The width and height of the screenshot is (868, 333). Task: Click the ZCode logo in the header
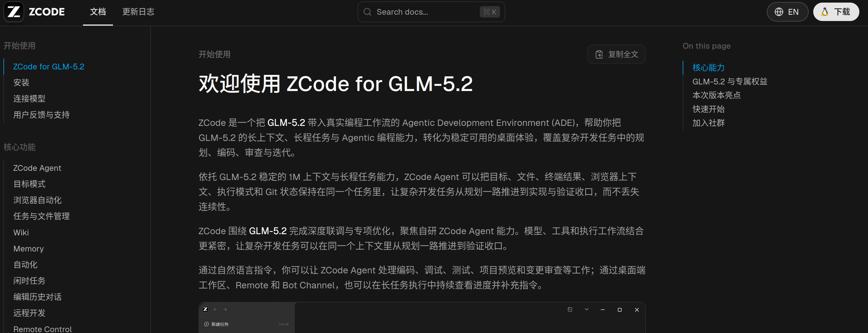click(34, 12)
